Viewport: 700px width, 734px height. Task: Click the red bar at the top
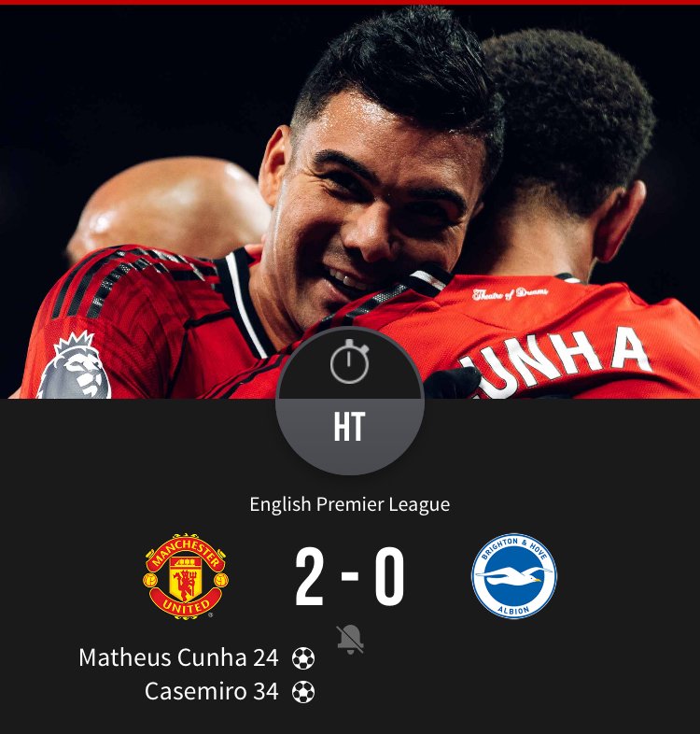pyautogui.click(x=350, y=3)
